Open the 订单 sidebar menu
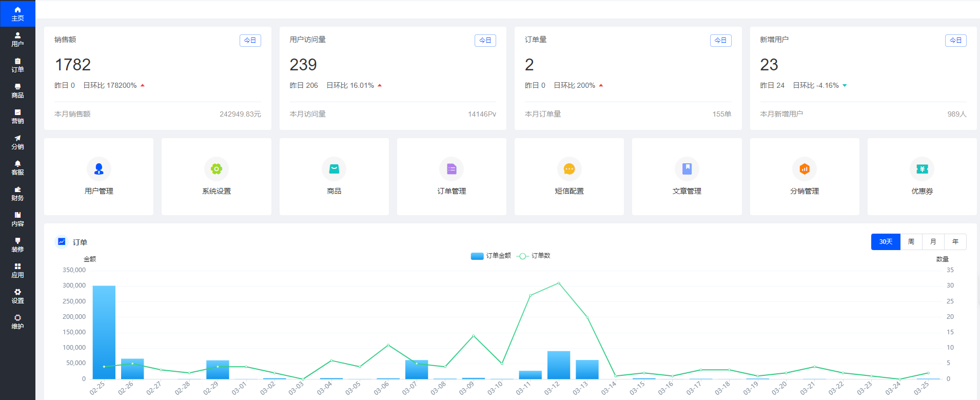Image resolution: width=980 pixels, height=400 pixels. click(17, 65)
